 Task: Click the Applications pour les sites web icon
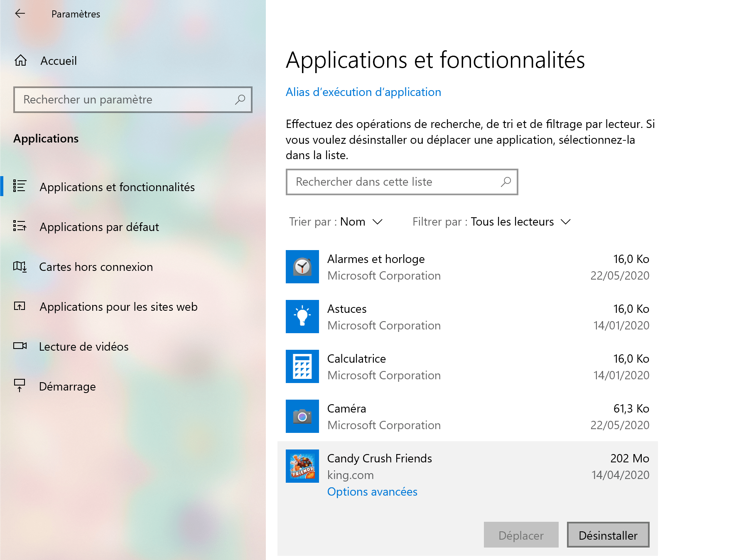(x=20, y=306)
